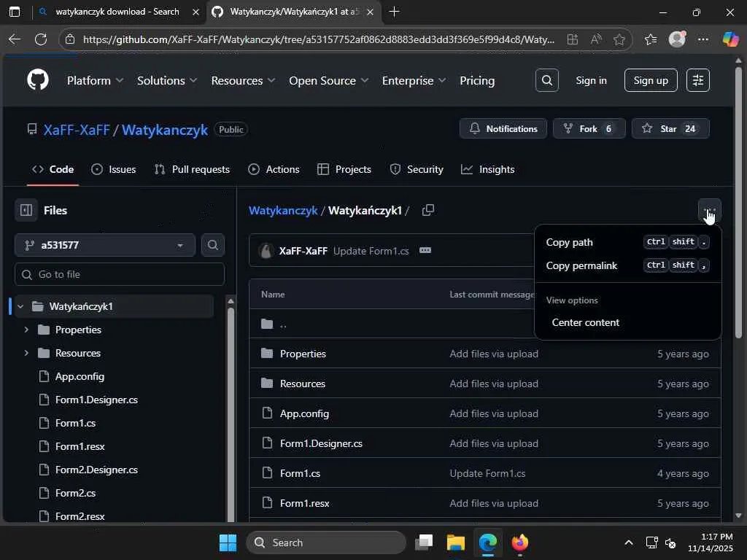Viewport: 747px width, 560px height.
Task: Open the Security tab
Action: [417, 169]
